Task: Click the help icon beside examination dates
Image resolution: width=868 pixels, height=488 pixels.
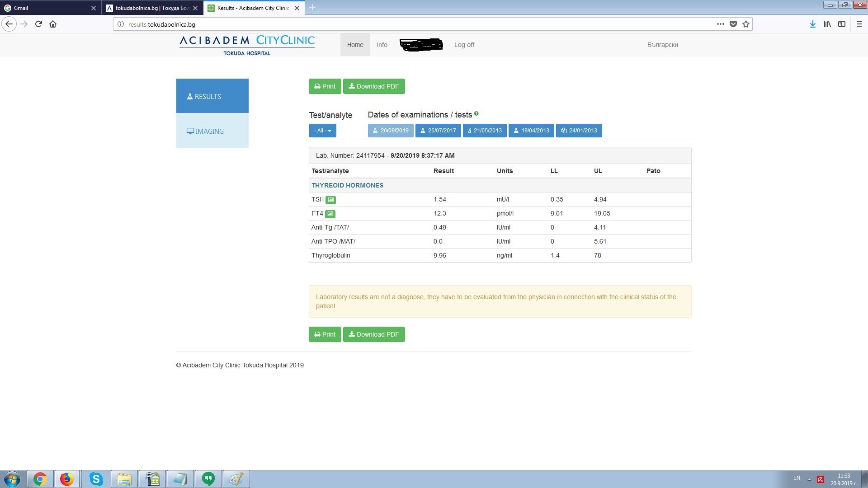Action: 476,114
